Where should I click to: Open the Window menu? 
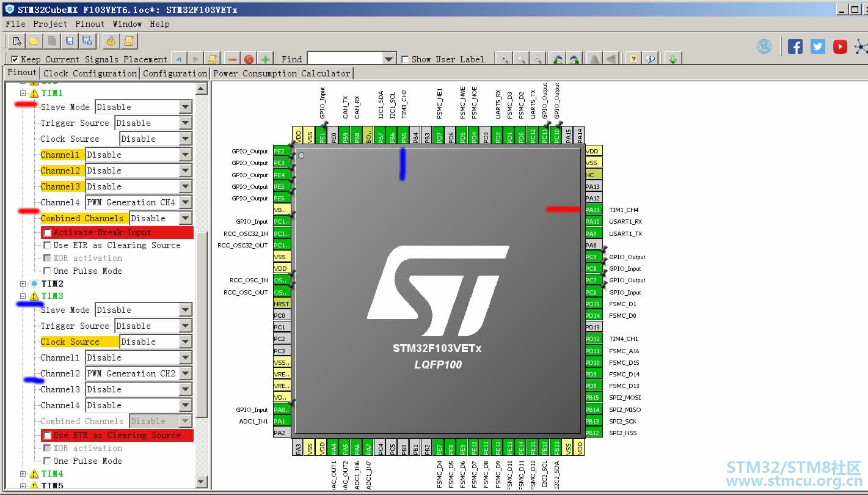coord(127,24)
